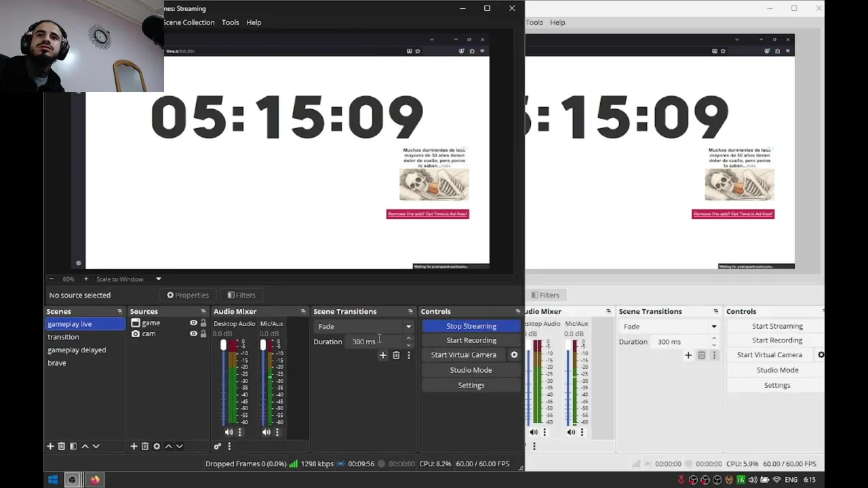Screen dimensions: 868x488
Task: Click Desktop Audio volume fader in dark window
Action: click(x=223, y=345)
